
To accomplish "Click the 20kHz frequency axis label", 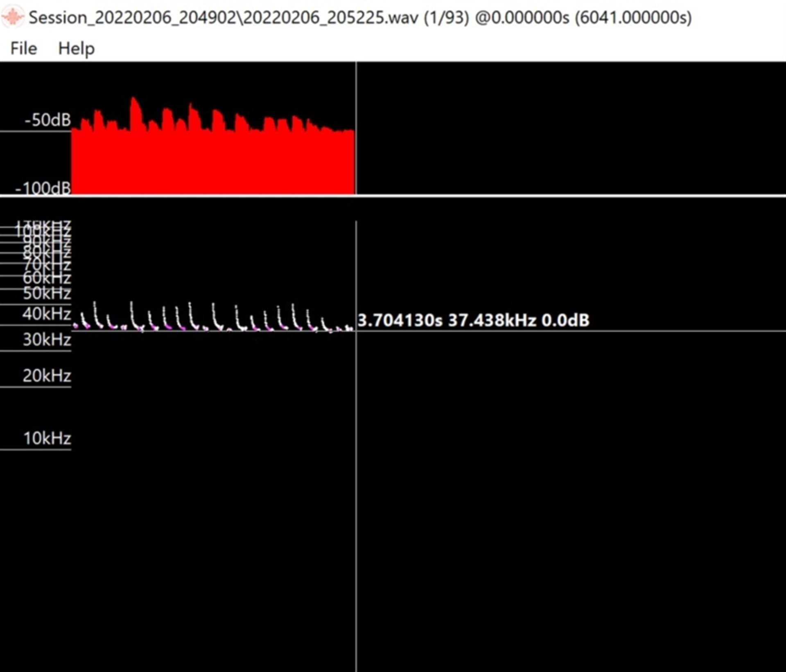I will (x=47, y=376).
